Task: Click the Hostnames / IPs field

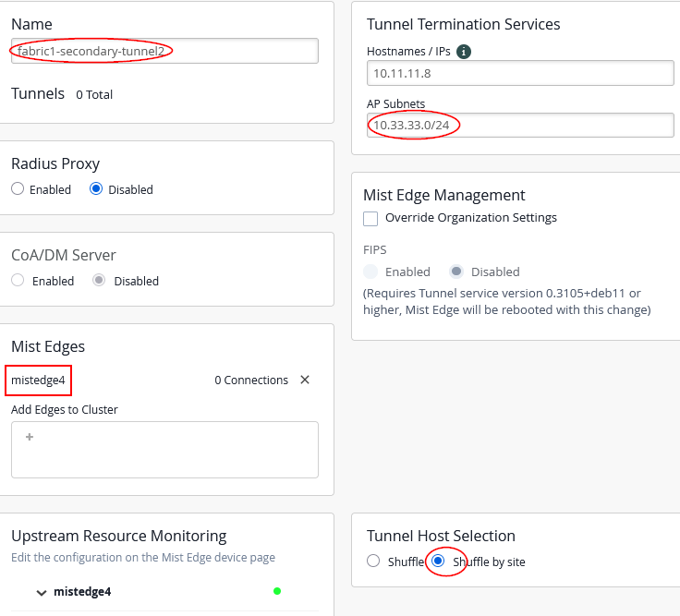Action: (x=520, y=73)
